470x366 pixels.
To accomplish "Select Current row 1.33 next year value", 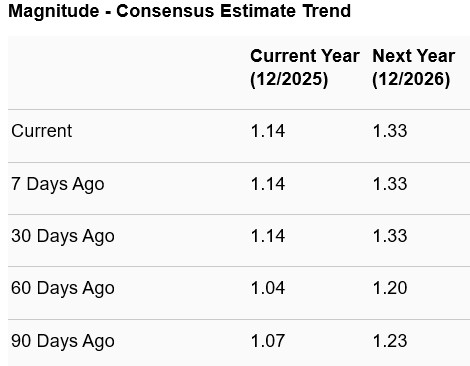I will click(x=390, y=131).
